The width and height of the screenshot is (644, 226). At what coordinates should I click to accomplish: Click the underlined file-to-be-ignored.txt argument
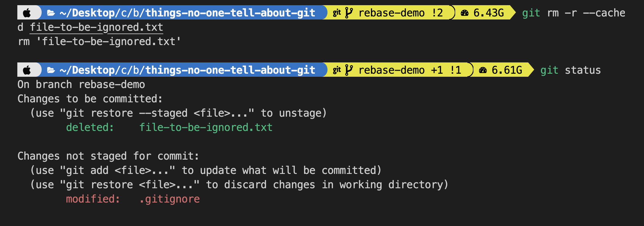coord(96,27)
